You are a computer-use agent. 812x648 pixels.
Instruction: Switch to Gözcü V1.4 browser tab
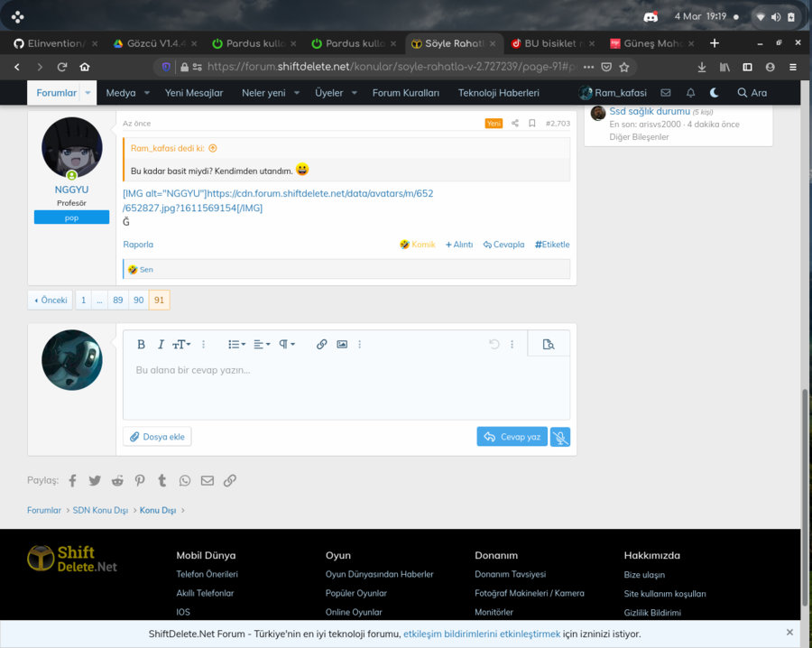coord(155,43)
